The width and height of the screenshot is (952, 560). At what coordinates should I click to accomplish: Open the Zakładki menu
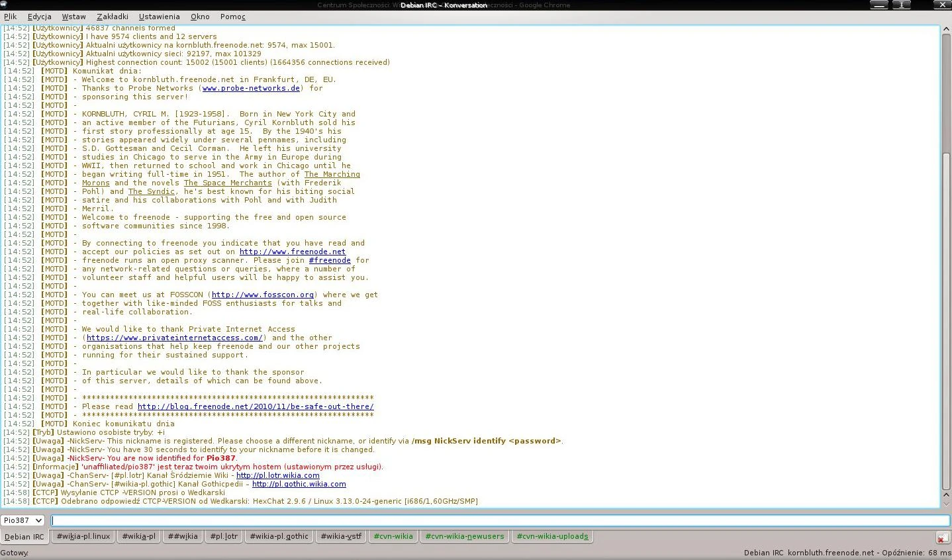point(112,17)
